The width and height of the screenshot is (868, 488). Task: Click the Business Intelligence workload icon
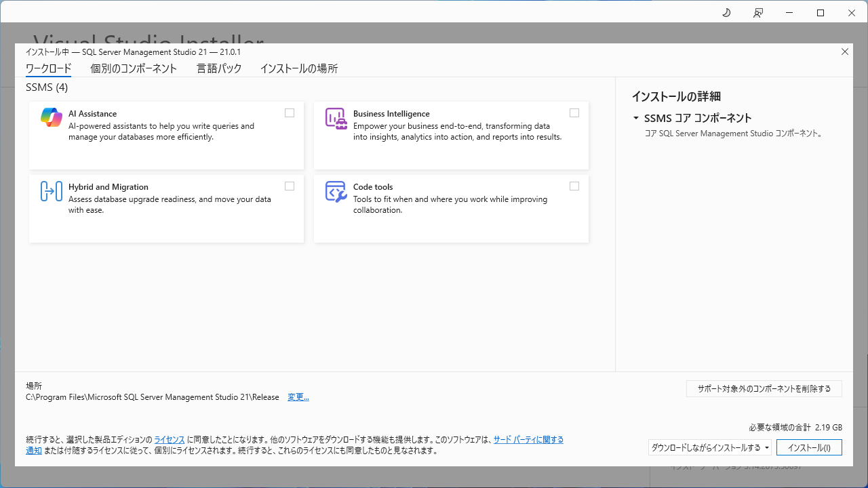click(336, 118)
